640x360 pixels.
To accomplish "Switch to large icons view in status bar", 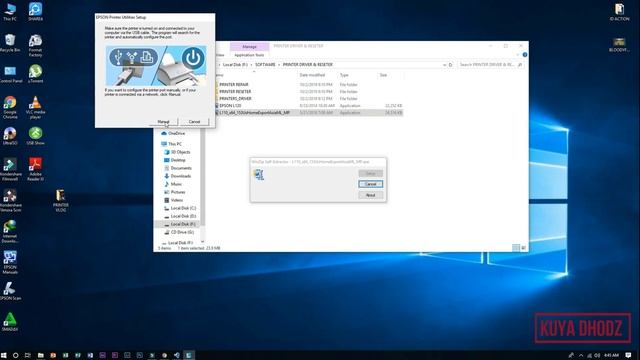I will pyautogui.click(x=523, y=248).
